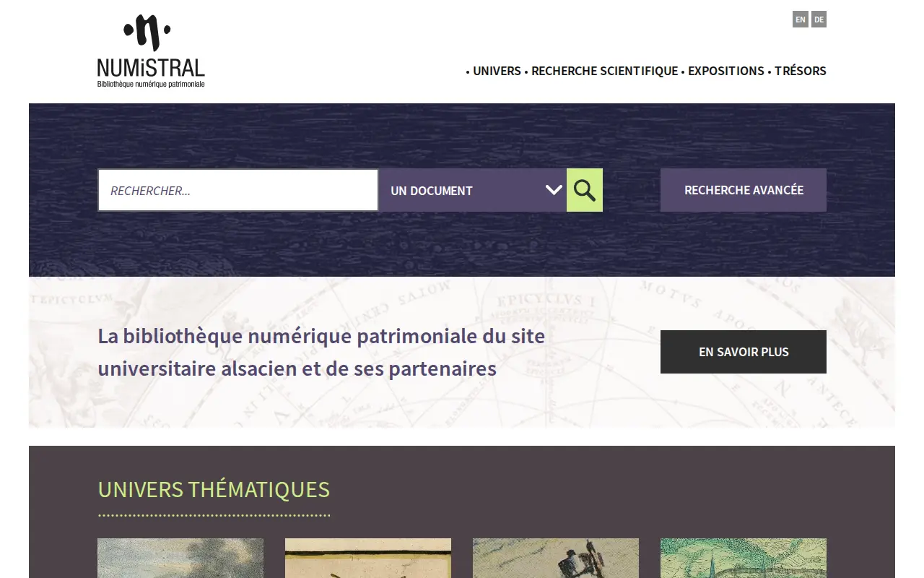Click the bibliothèque numérique patrimoniale tagline
This screenshot has height=578, width=924.
click(321, 353)
